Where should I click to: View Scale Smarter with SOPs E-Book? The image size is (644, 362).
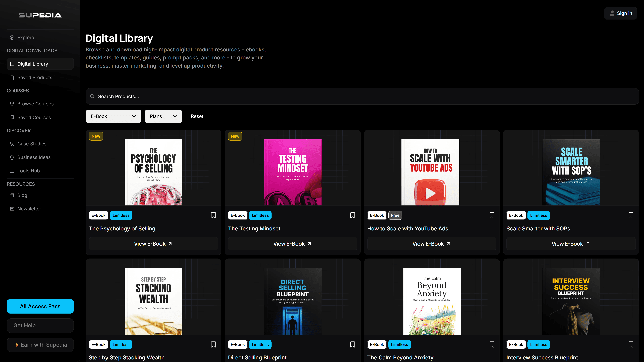571,244
